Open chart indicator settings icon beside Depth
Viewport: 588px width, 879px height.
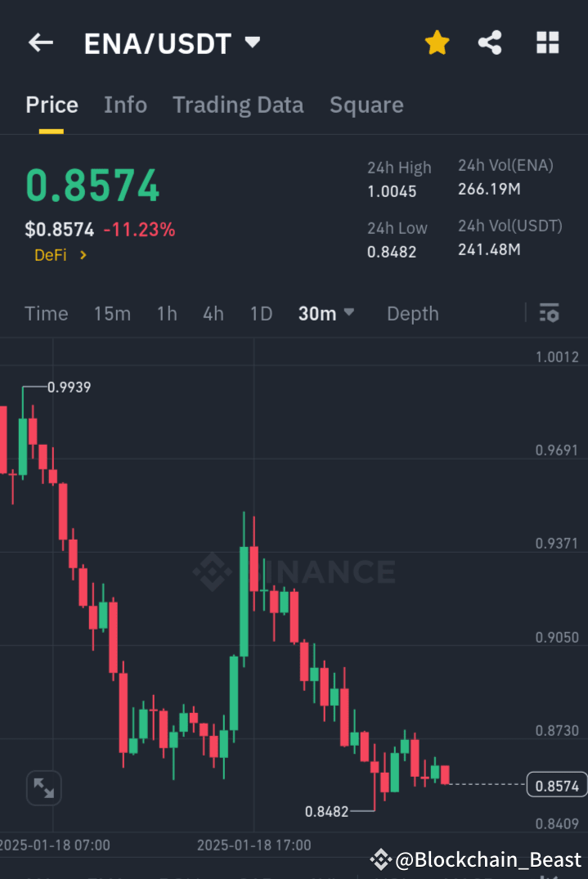click(x=548, y=313)
